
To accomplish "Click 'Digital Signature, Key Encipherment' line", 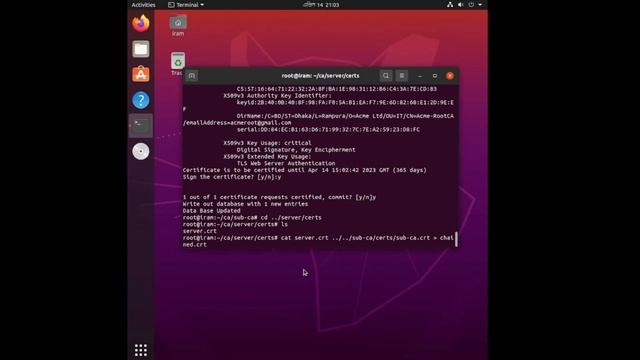I will click(x=296, y=150).
